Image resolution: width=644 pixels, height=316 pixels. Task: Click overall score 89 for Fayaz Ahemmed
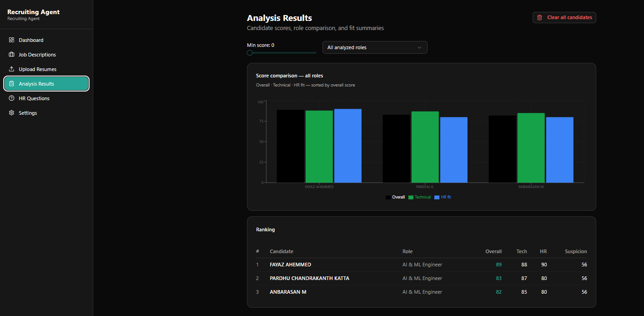click(x=499, y=265)
